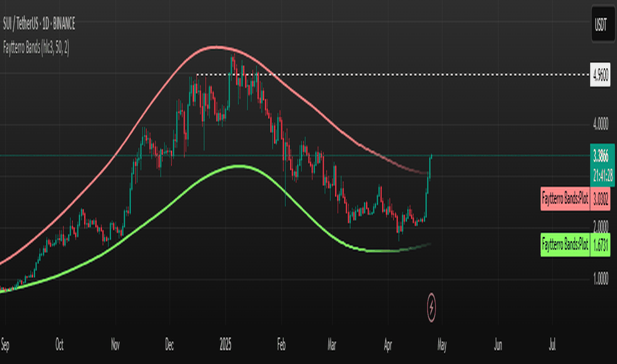
Task: Click the 4.0000 price axis label
Action: (600, 124)
